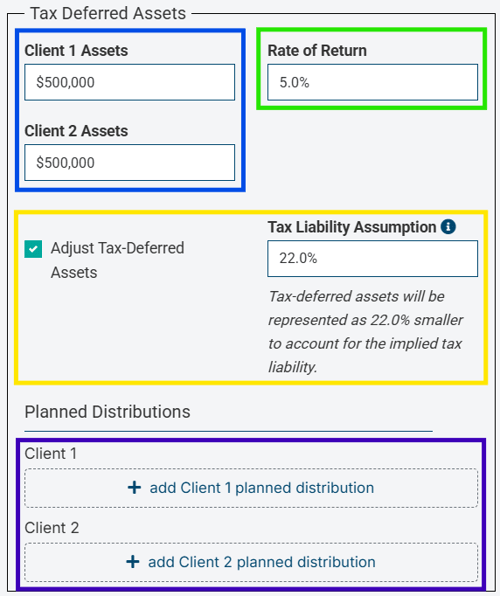Image resolution: width=500 pixels, height=596 pixels.
Task: Click the Client 1 Assets label
Action: pyautogui.click(x=76, y=51)
